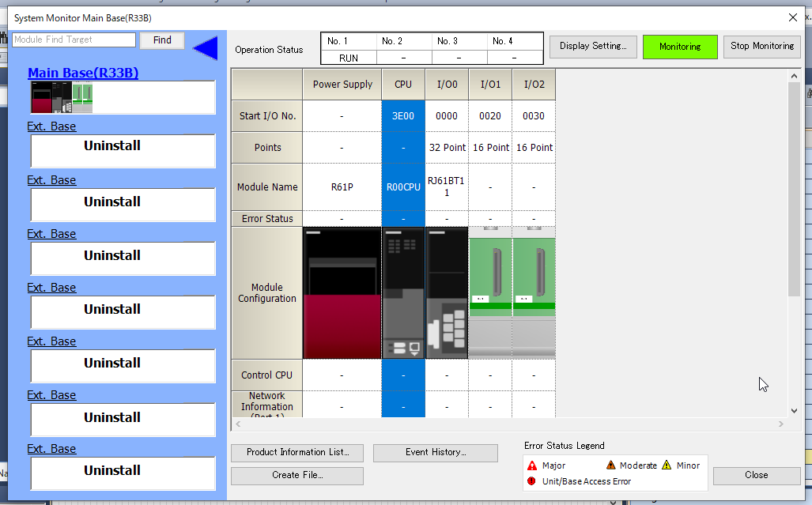This screenshot has height=505, width=812.
Task: Click the RUN operation status cell
Action: (x=349, y=58)
